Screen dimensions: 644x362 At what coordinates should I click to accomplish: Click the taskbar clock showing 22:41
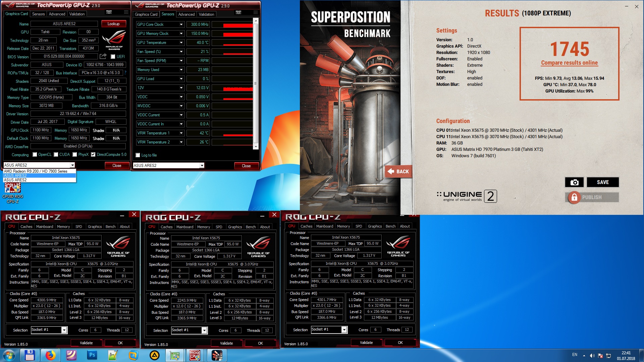[626, 356]
